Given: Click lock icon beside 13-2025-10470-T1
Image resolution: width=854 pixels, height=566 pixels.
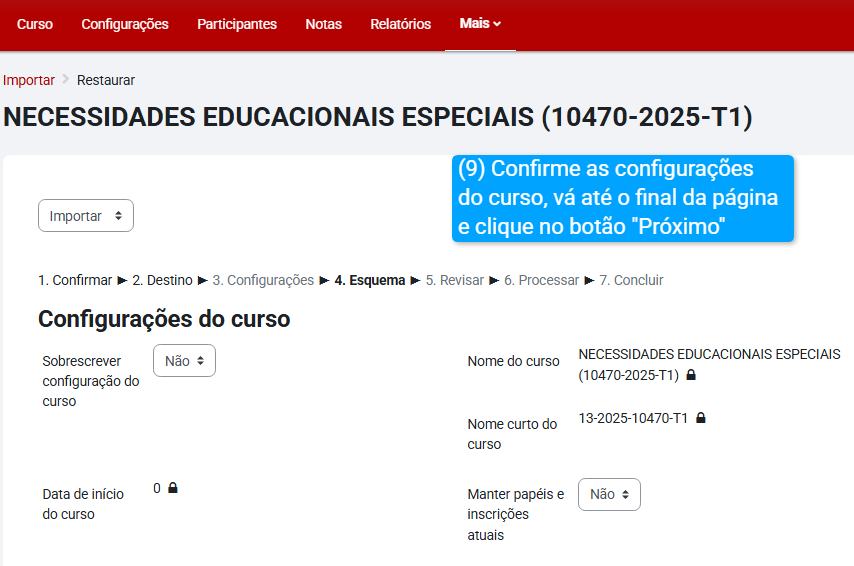Looking at the screenshot, I should (x=701, y=418).
